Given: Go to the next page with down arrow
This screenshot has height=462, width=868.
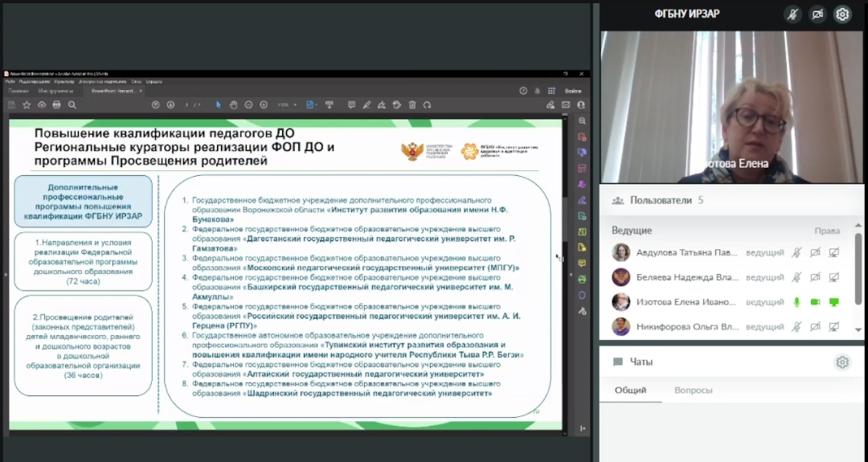Looking at the screenshot, I should click(170, 104).
